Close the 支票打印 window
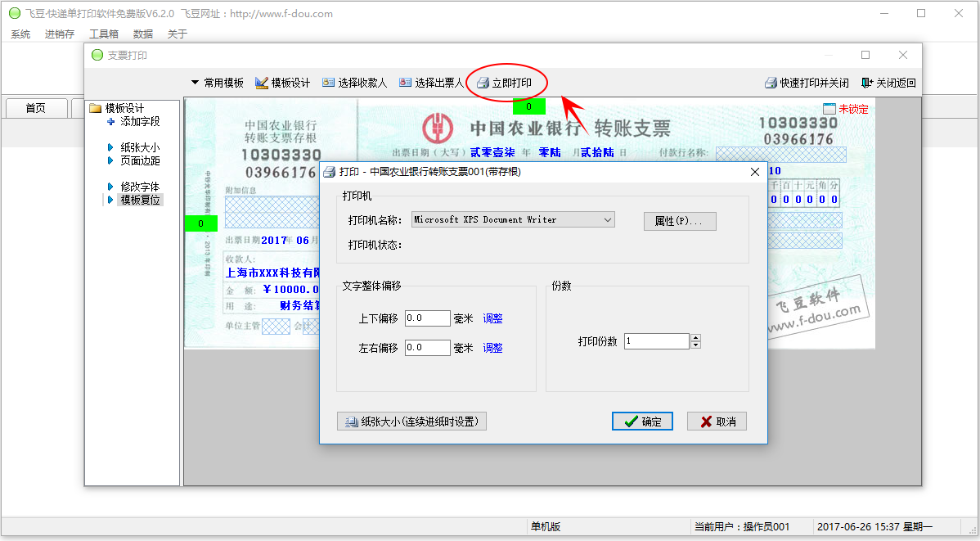The width and height of the screenshot is (980, 541). (903, 55)
